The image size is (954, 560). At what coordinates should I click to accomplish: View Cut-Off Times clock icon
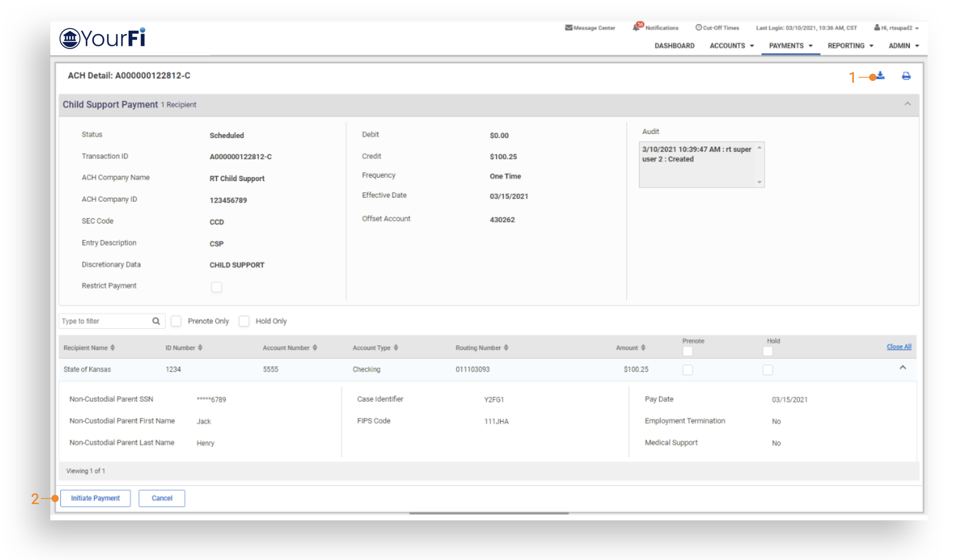coord(698,27)
